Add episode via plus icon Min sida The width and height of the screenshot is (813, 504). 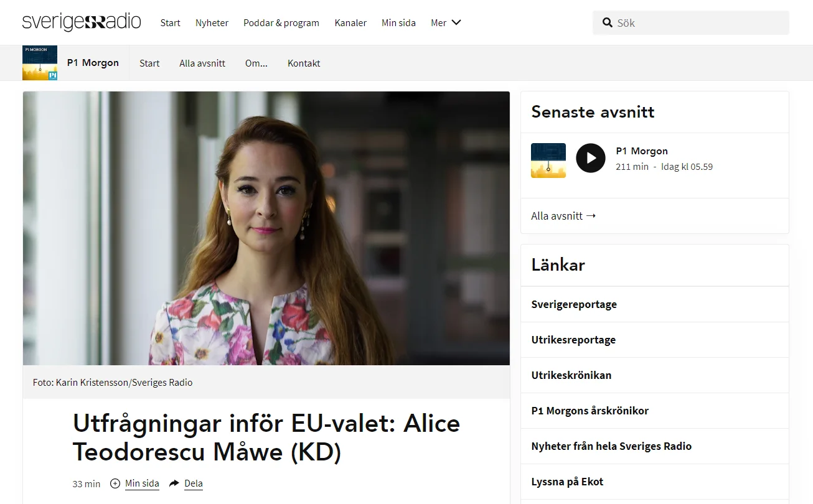coord(115,483)
